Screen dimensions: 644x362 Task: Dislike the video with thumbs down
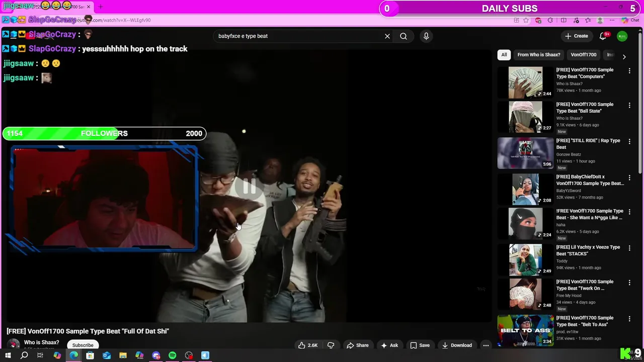(x=331, y=345)
